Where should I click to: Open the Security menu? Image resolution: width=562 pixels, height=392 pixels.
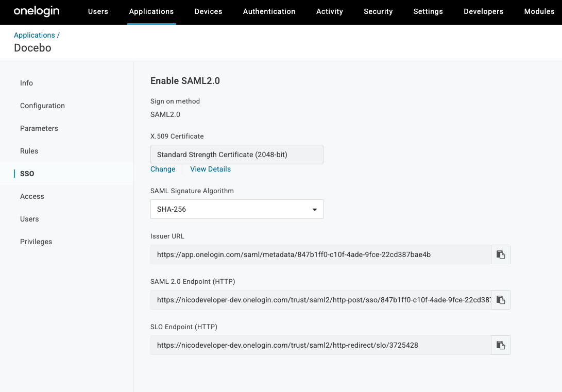378,11
